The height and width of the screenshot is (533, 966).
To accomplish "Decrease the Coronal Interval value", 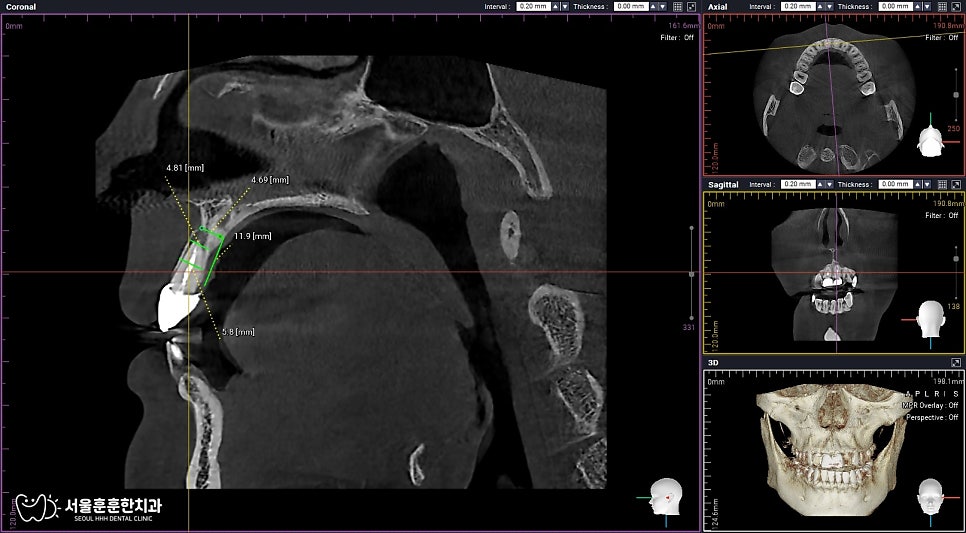I will tap(564, 7).
